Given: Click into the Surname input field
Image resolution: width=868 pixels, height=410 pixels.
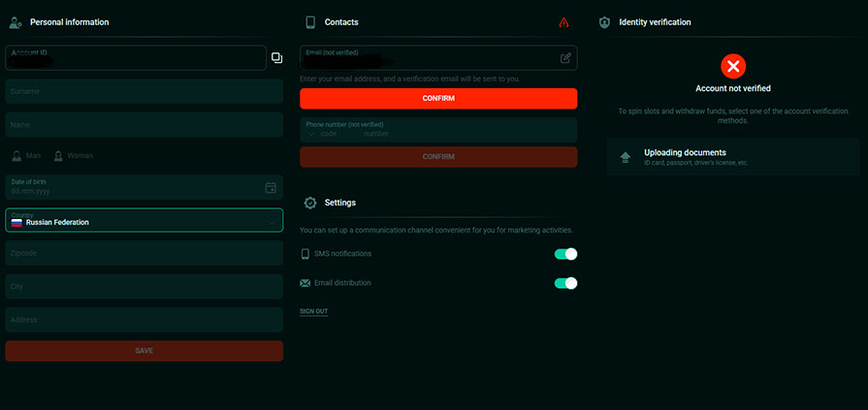Looking at the screenshot, I should 144,92.
